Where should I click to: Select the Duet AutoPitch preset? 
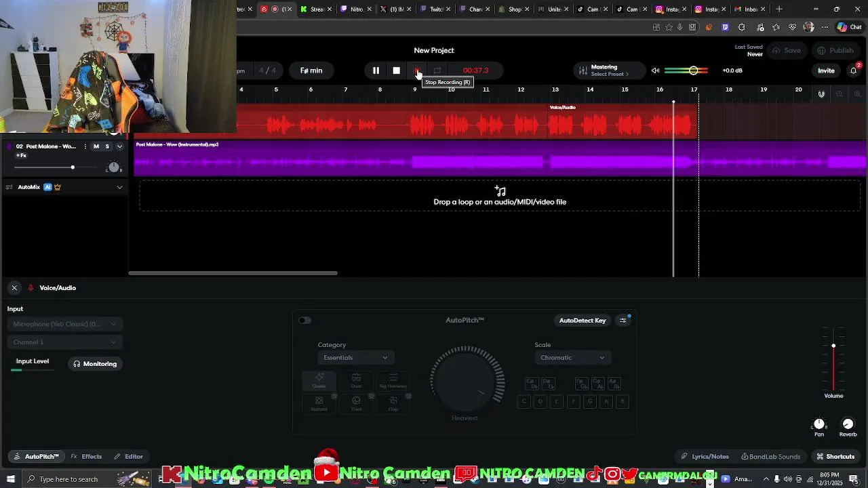pyautogui.click(x=356, y=381)
